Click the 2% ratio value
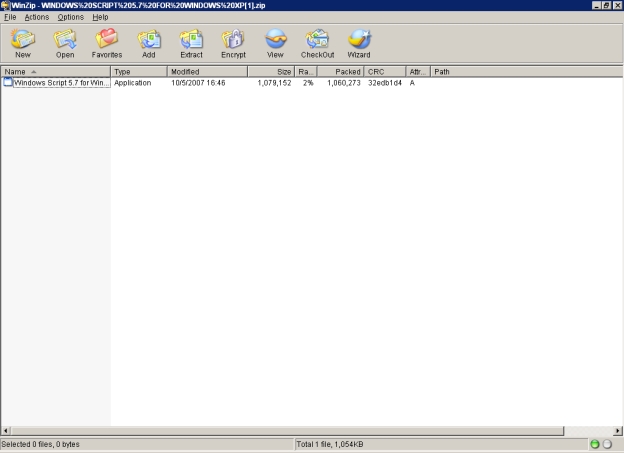Viewport: 624px width, 453px height. pyautogui.click(x=308, y=83)
